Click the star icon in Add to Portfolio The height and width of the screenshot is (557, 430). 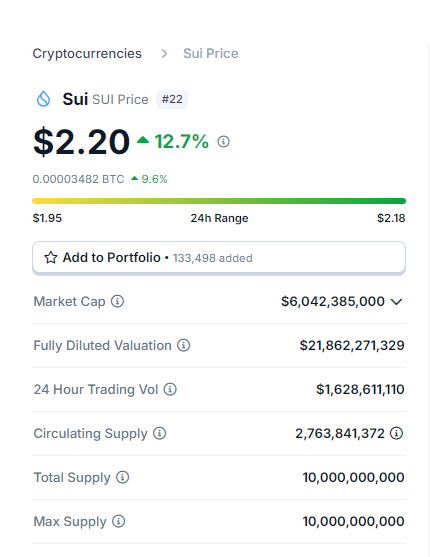[x=51, y=258]
